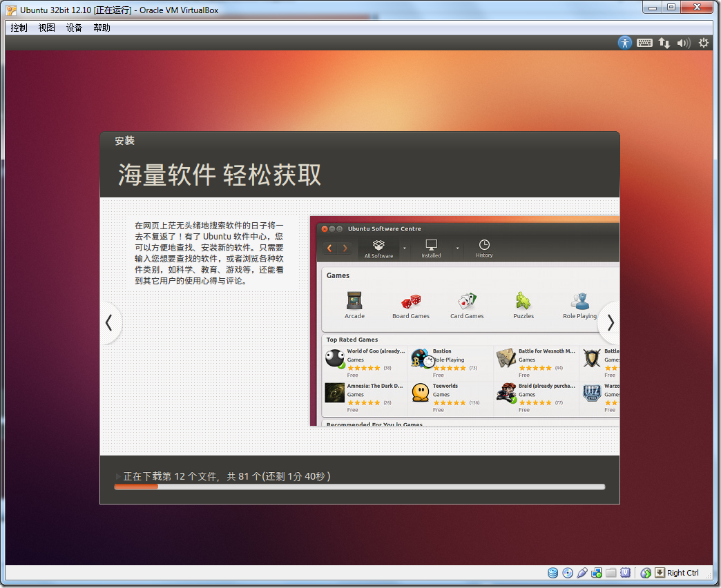
Task: Click the red close button in Software Centre
Action: point(325,228)
